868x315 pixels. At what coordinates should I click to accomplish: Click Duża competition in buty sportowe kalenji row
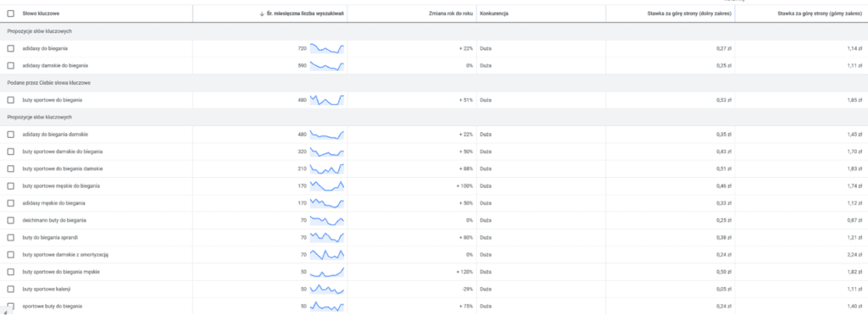click(486, 289)
